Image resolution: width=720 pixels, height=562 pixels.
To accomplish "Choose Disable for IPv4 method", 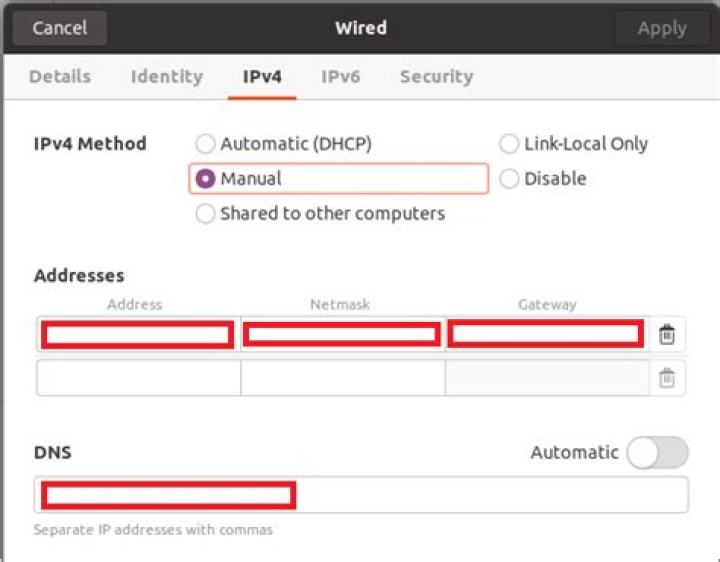I will point(543,179).
